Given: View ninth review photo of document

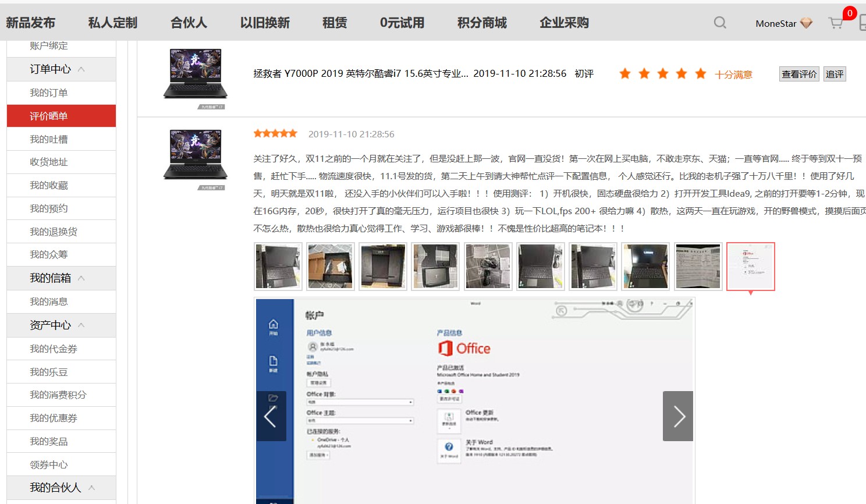Looking at the screenshot, I should 698,267.
